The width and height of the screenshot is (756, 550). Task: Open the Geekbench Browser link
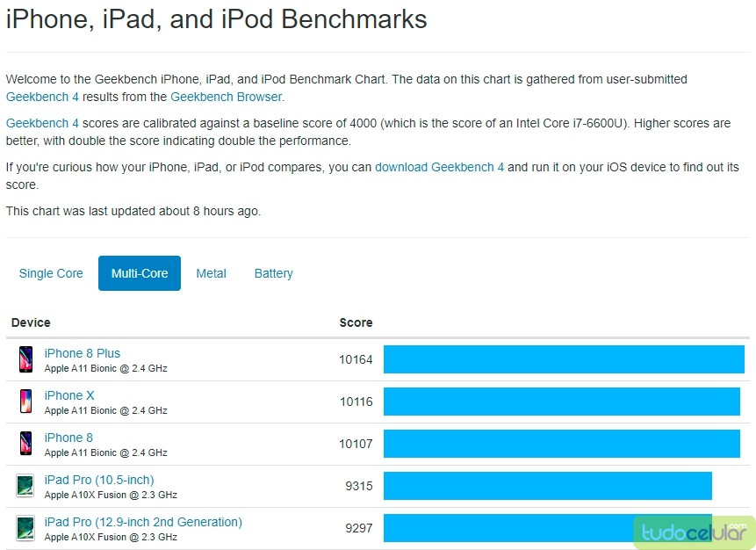click(x=226, y=97)
